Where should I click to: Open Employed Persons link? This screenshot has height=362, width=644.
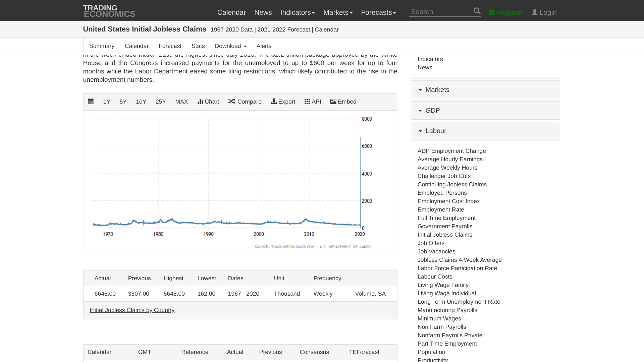[442, 193]
